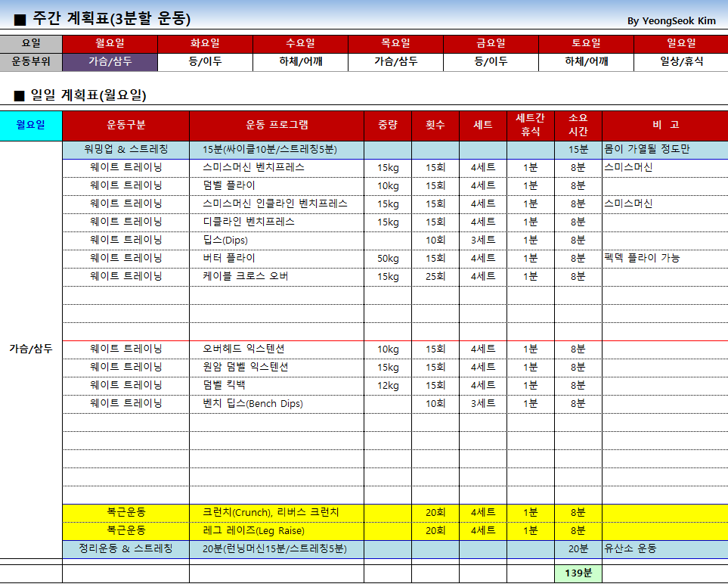Image resolution: width=728 pixels, height=587 pixels.
Task: Click the 버터 플라이 program cell
Action: pyautogui.click(x=277, y=258)
